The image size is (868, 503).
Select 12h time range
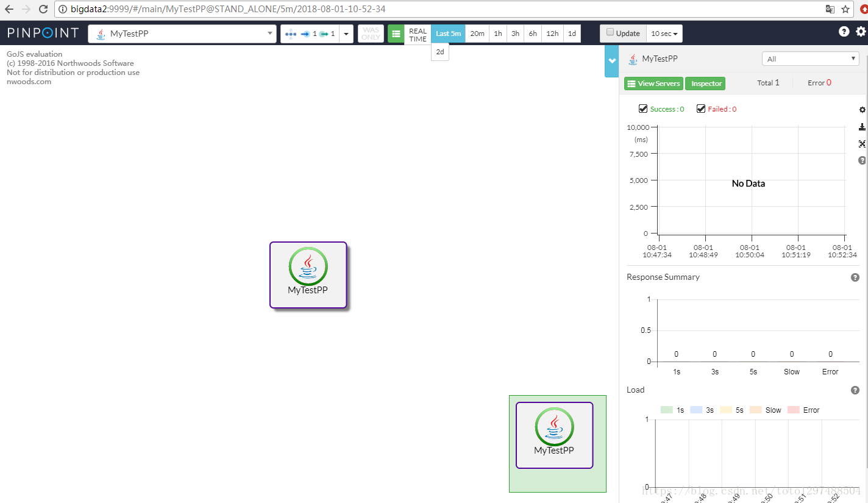[x=552, y=34]
